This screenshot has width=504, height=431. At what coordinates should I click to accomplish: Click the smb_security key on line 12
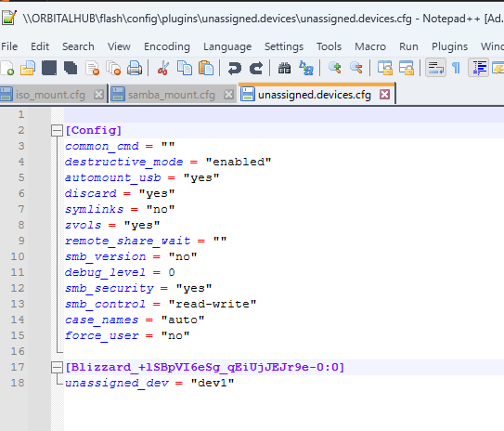[110, 288]
